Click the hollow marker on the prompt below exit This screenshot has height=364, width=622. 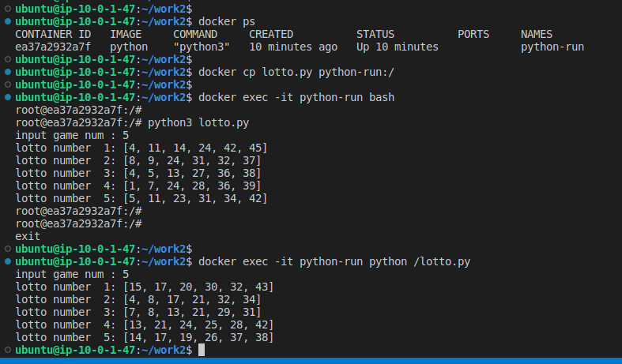tap(8, 249)
